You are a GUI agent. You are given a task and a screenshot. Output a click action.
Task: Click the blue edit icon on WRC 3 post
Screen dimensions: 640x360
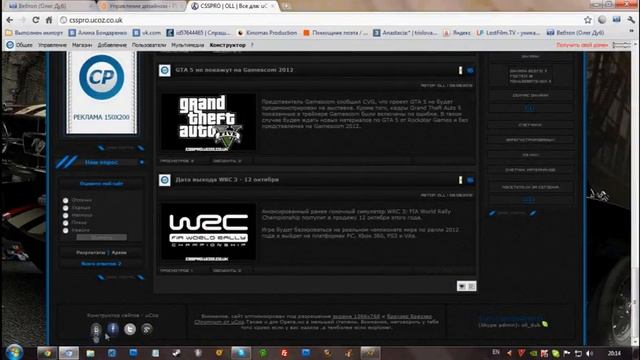470,180
